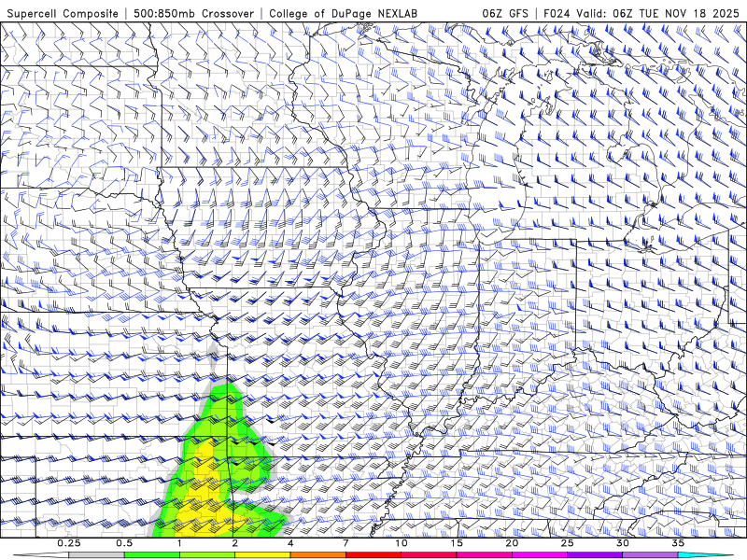
Task: Click 'College of DuPage NEXLAB' header text
Action: [343, 13]
